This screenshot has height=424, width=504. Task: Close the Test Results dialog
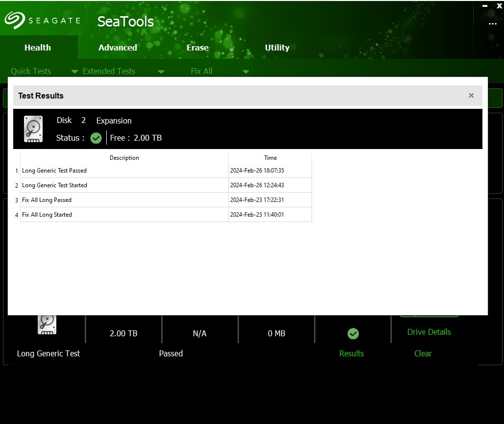(x=471, y=96)
